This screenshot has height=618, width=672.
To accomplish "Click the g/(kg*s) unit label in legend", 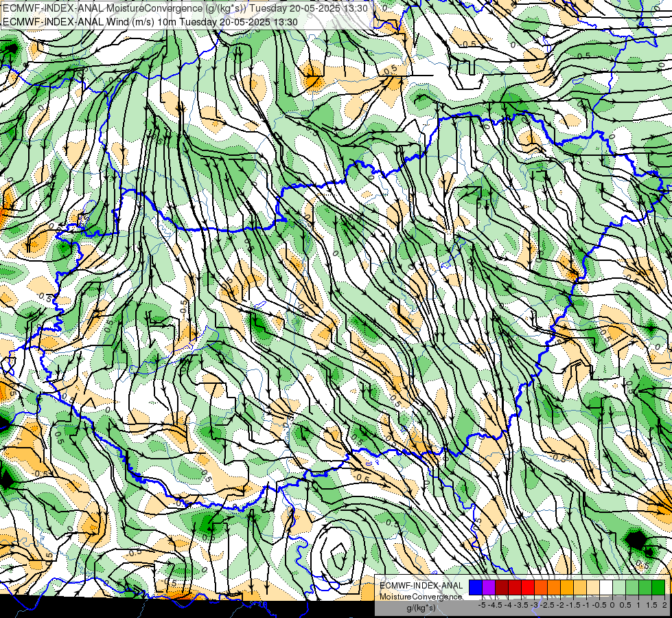I will point(421,608).
